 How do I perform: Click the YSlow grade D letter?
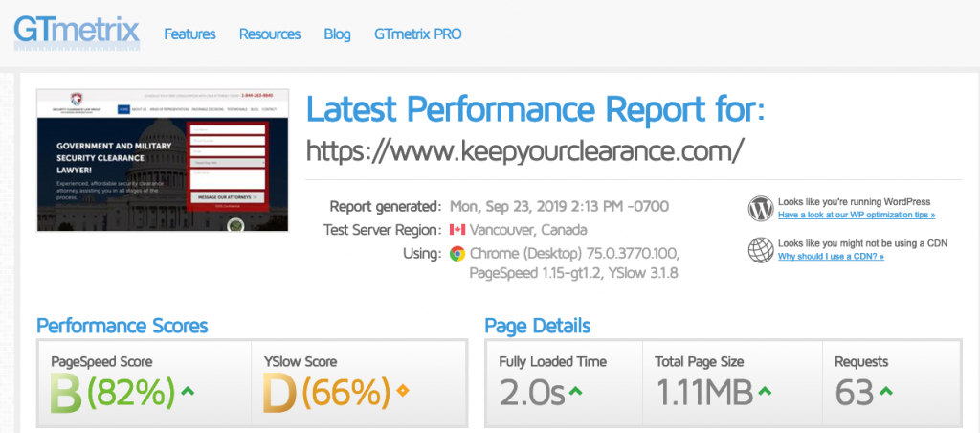coord(280,393)
